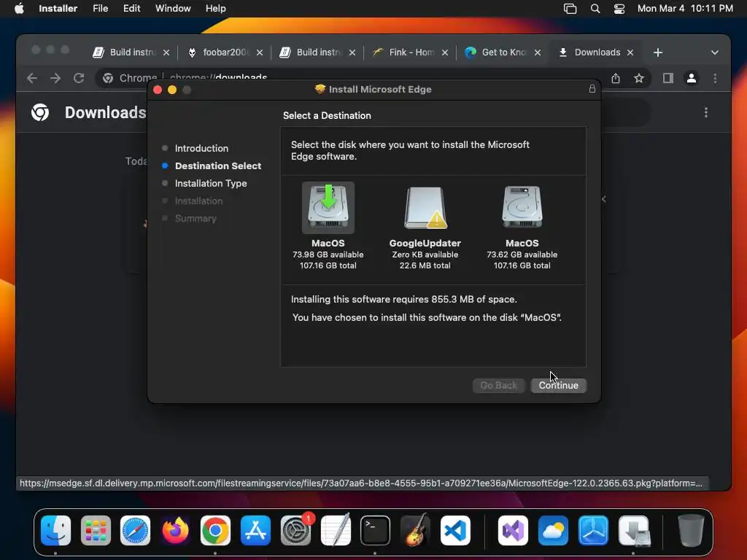Bookmark this page with the star icon
The image size is (747, 560).
point(639,78)
